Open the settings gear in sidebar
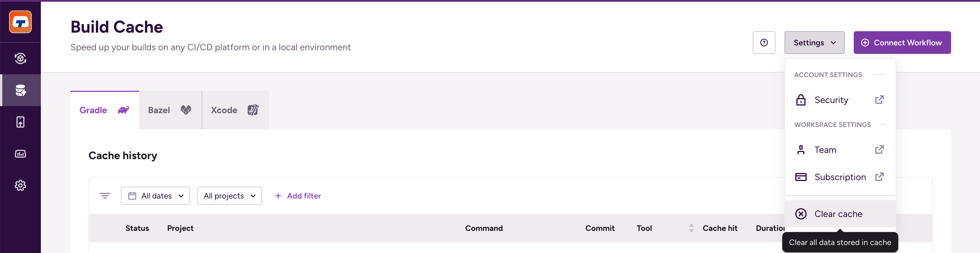Viewport: 980px width, 253px height. [x=20, y=186]
